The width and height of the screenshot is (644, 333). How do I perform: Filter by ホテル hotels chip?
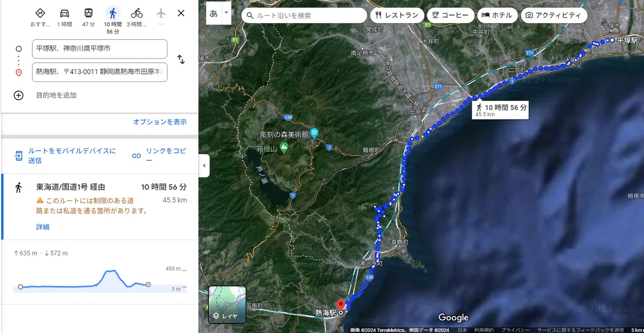pyautogui.click(x=497, y=16)
